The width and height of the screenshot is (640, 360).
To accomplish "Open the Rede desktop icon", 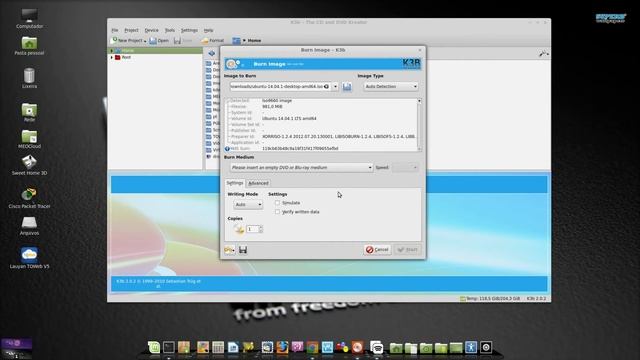I will pyautogui.click(x=29, y=112).
